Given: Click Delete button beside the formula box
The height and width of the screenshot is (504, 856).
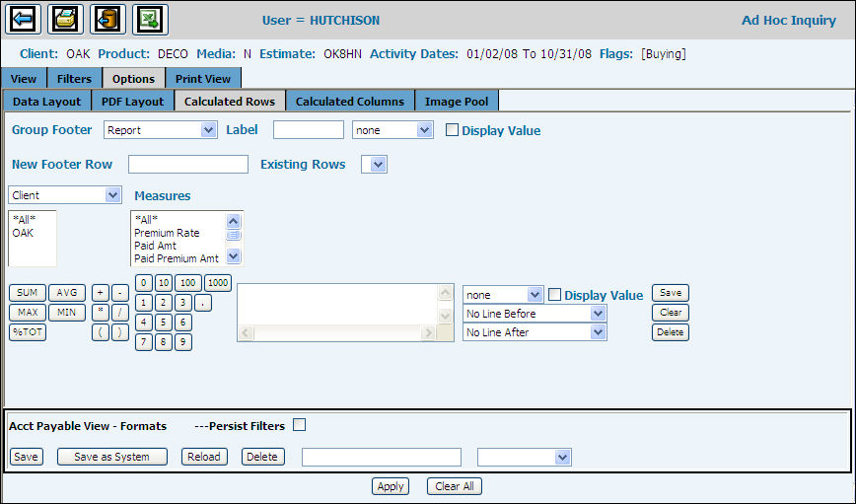Looking at the screenshot, I should click(671, 332).
